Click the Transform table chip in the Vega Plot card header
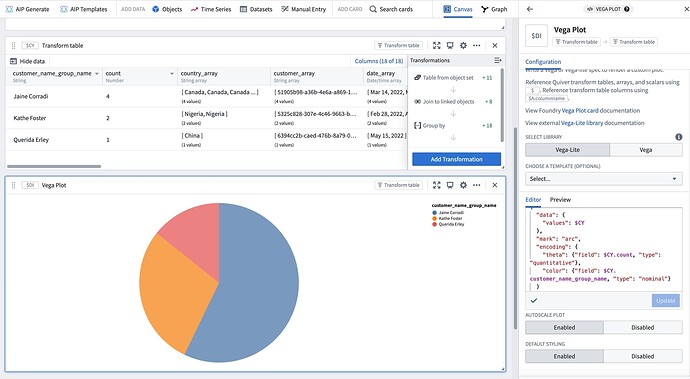This screenshot has width=690, height=379. pos(398,185)
